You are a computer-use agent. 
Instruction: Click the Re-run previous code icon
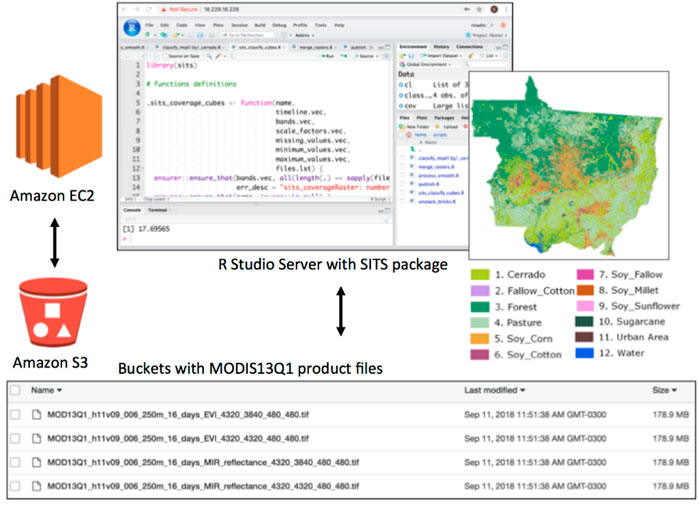[343, 56]
